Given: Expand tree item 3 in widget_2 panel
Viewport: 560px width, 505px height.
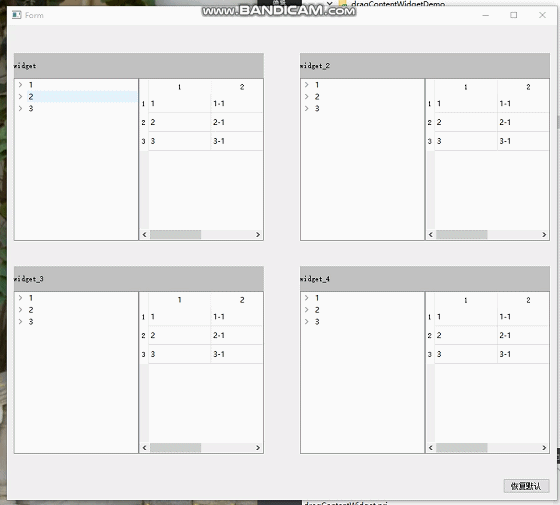Looking at the screenshot, I should point(306,108).
